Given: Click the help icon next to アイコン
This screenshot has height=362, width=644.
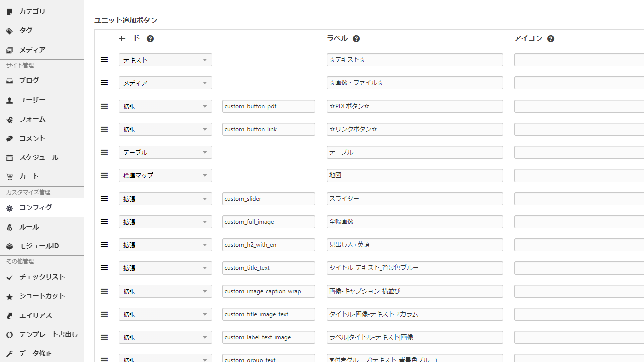Looking at the screenshot, I should click(551, 39).
